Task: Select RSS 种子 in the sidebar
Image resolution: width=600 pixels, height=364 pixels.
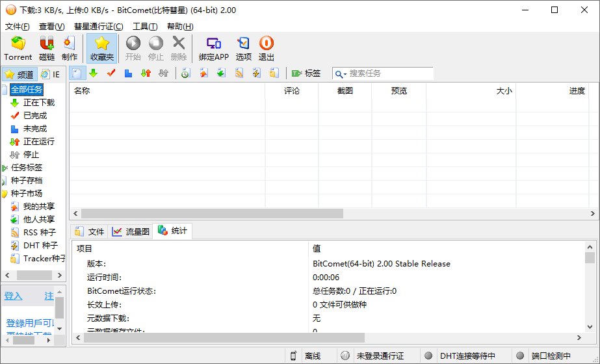Action: tap(40, 233)
